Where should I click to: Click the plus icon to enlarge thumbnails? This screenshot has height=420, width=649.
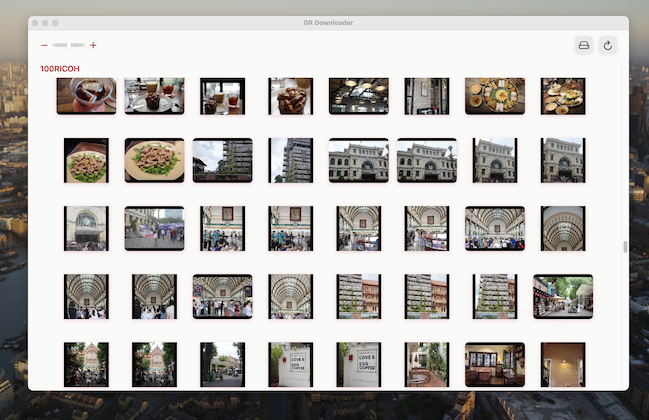pos(93,45)
